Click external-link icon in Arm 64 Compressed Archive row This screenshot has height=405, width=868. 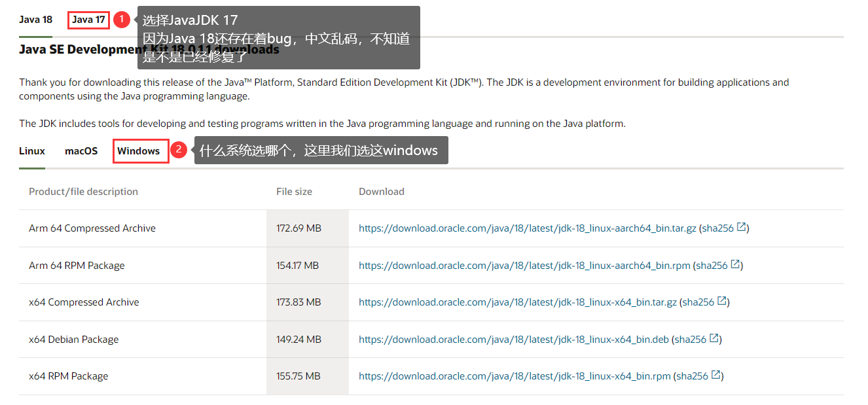click(x=742, y=227)
